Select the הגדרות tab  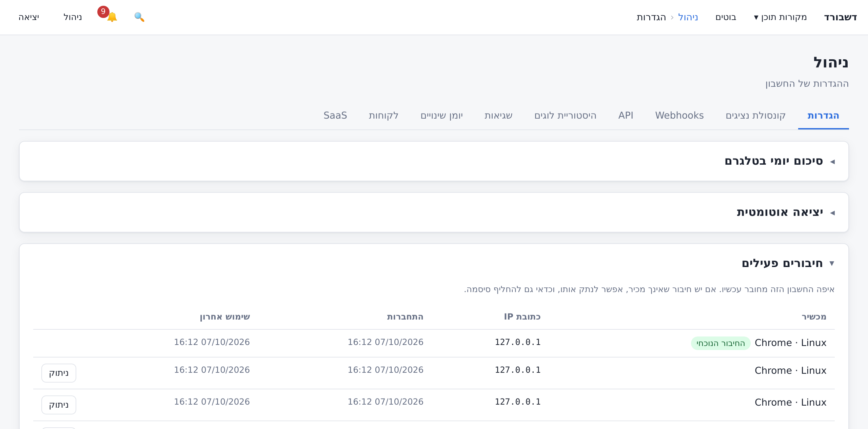pyautogui.click(x=823, y=116)
